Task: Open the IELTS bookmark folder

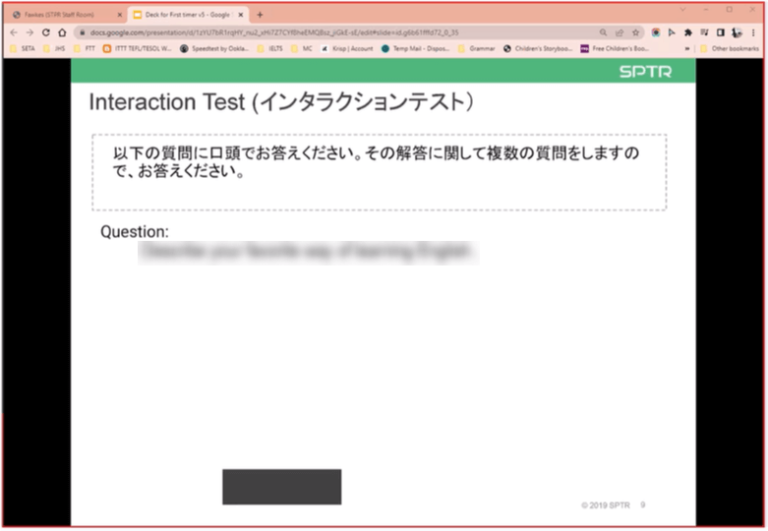Action: pyautogui.click(x=270, y=48)
